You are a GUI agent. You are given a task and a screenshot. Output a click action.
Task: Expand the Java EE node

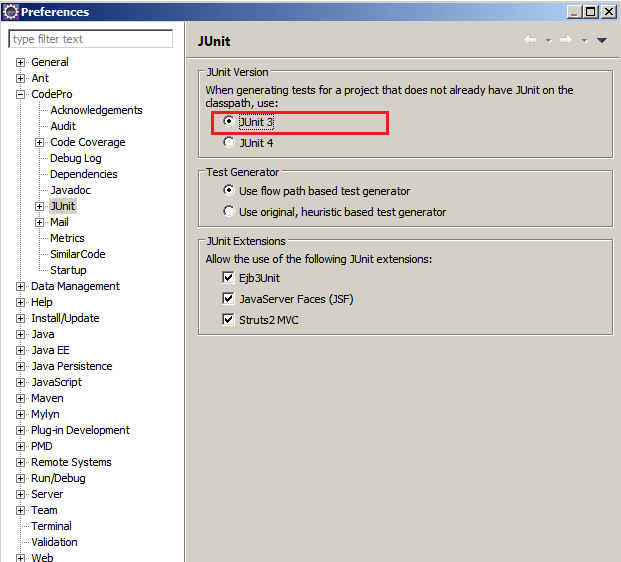[x=20, y=351]
